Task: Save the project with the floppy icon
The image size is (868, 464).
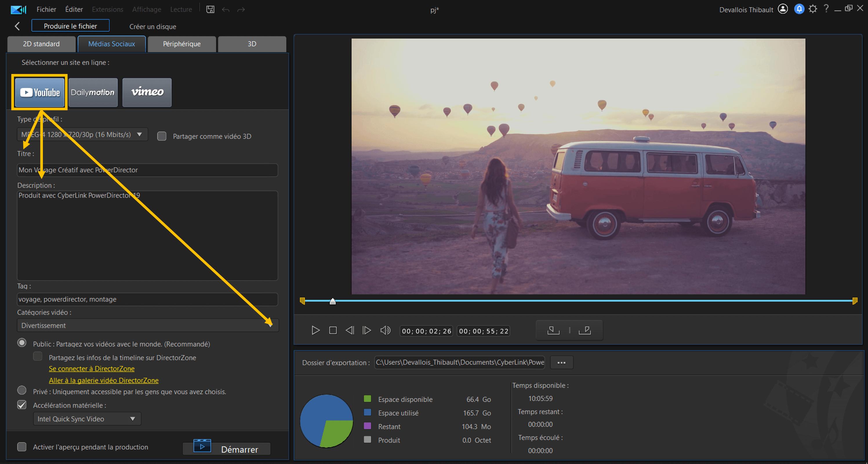Action: [210, 10]
